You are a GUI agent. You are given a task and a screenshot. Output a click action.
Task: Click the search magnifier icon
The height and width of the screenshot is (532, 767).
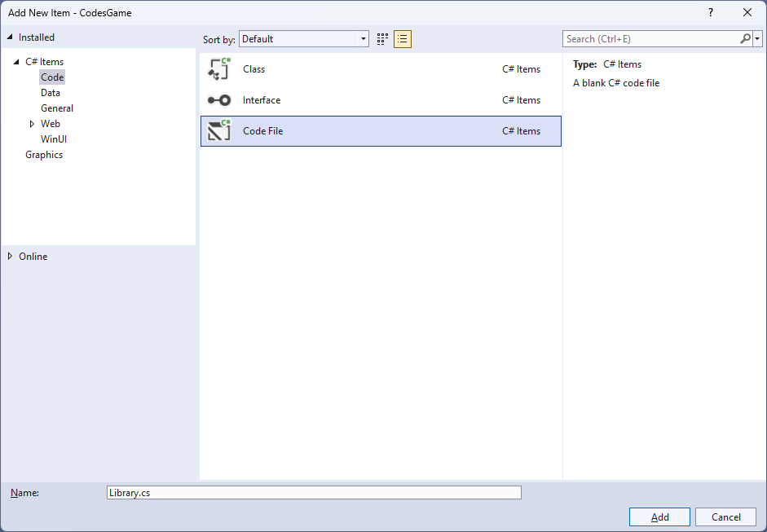745,39
